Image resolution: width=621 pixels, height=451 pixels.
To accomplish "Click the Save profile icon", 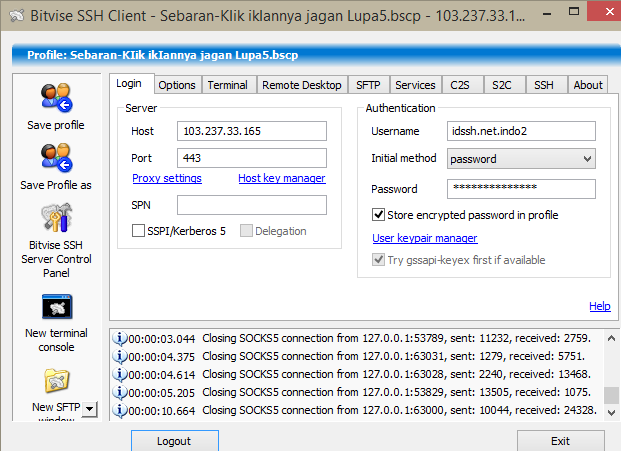I will 56,98.
